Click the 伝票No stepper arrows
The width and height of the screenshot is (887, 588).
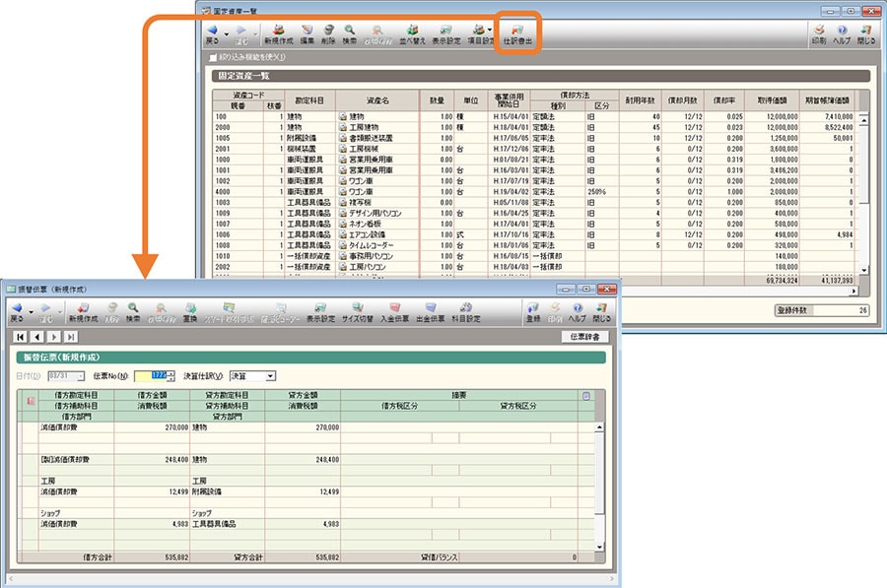click(x=171, y=376)
